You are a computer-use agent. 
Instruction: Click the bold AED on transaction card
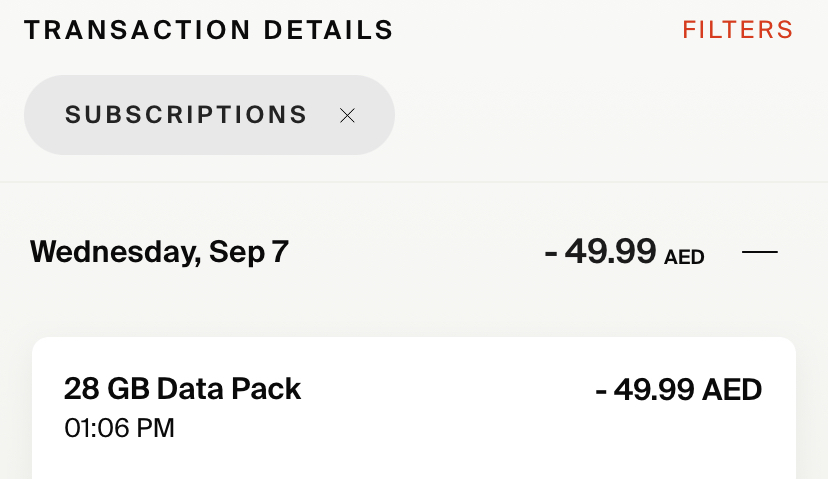[x=732, y=389]
